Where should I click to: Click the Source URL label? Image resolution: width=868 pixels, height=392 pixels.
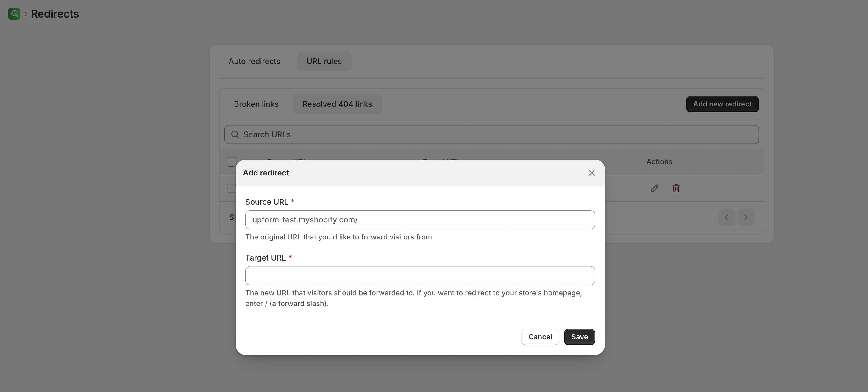click(266, 202)
